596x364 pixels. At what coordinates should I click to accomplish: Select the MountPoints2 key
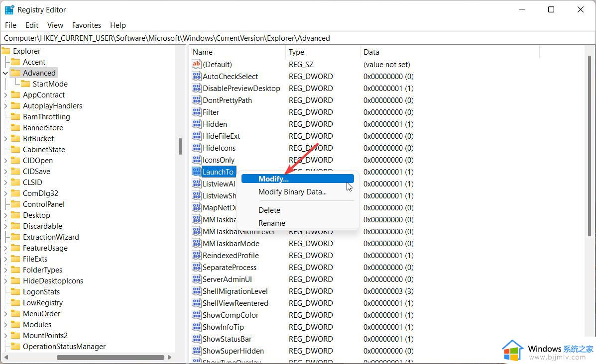pos(45,336)
